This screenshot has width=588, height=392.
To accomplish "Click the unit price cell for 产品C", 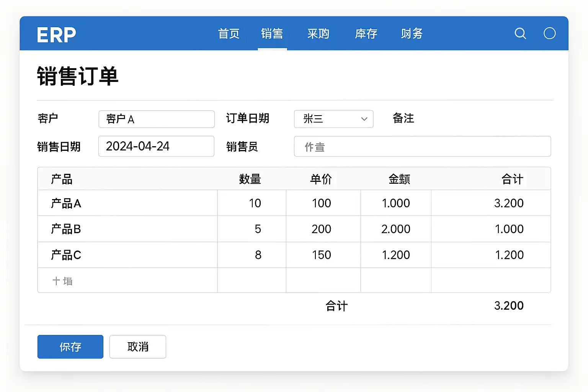I will coord(323,255).
